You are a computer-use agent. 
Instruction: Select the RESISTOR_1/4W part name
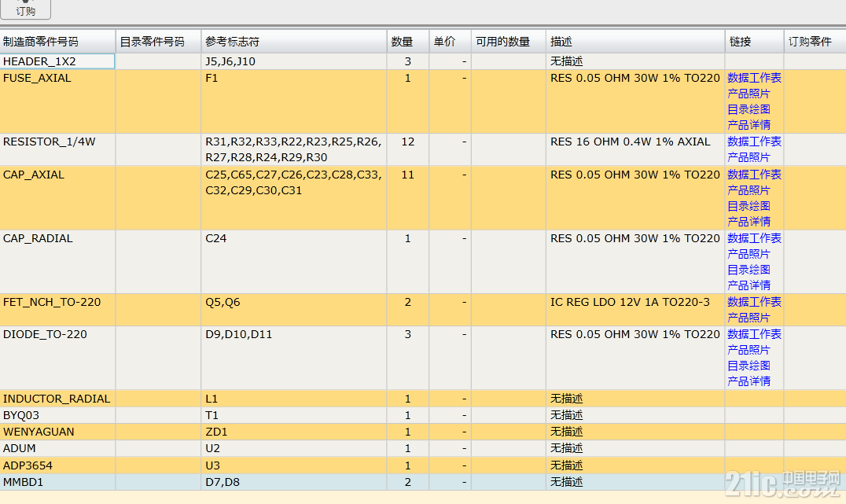click(49, 142)
